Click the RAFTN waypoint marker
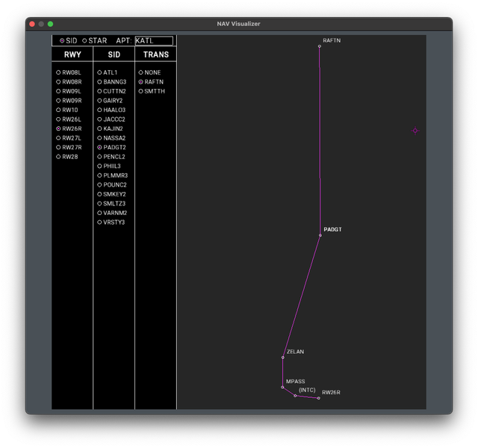The width and height of the screenshot is (478, 448). (320, 46)
